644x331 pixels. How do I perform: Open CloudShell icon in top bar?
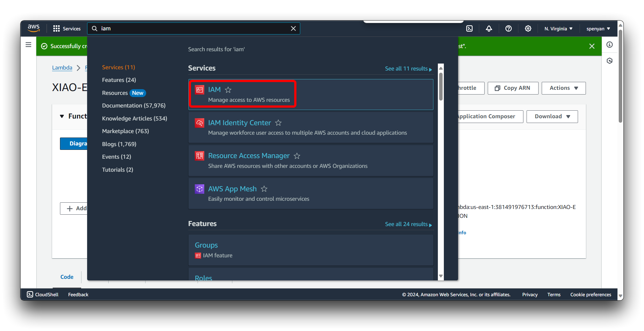469,28
